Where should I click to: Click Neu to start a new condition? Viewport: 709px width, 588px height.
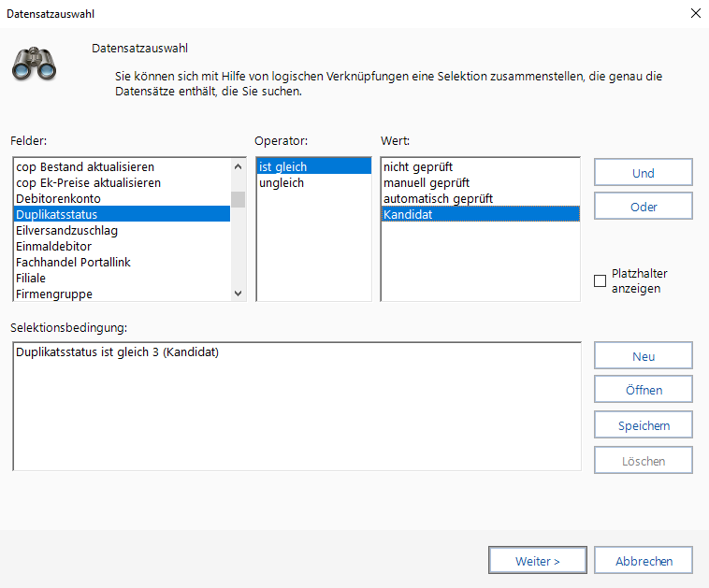(x=643, y=356)
